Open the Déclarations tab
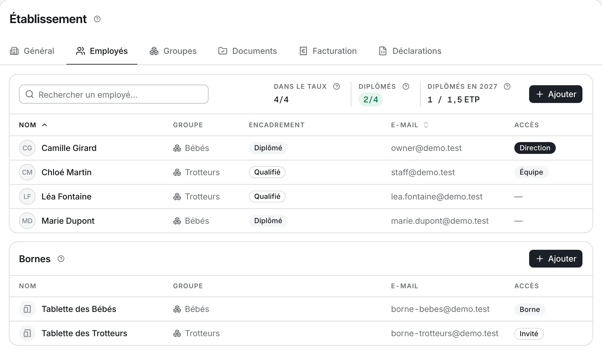 [410, 51]
